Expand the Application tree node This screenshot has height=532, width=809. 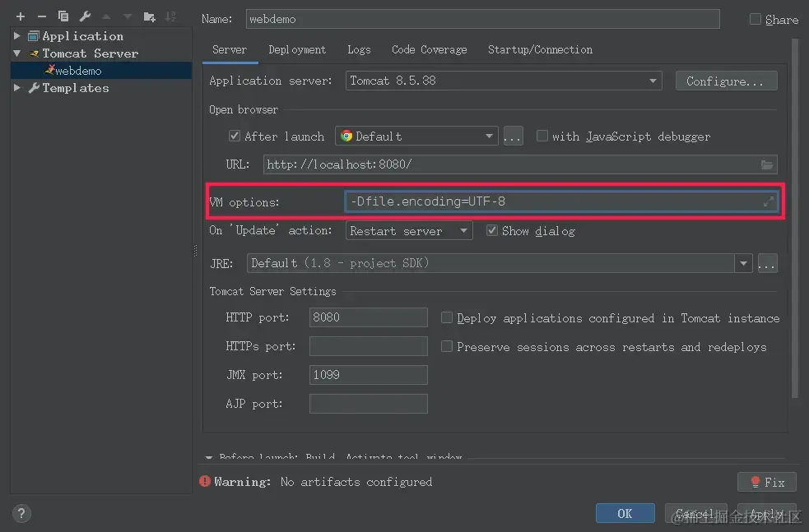pos(17,35)
